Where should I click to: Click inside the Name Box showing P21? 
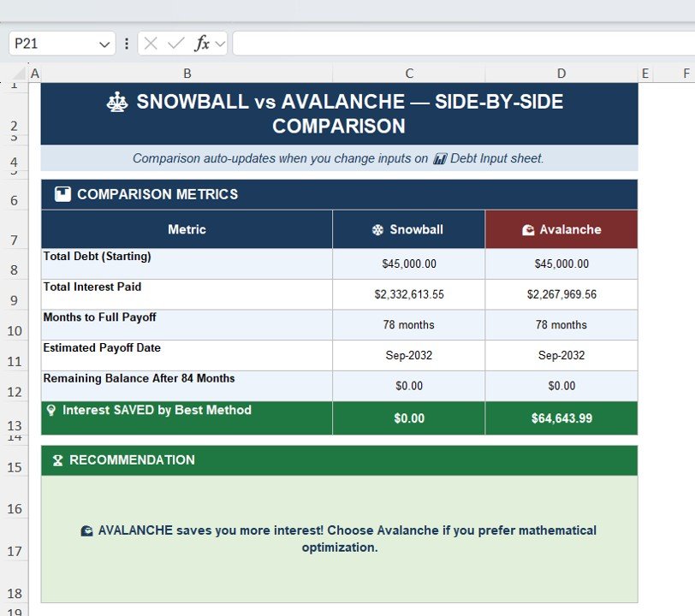(51, 44)
